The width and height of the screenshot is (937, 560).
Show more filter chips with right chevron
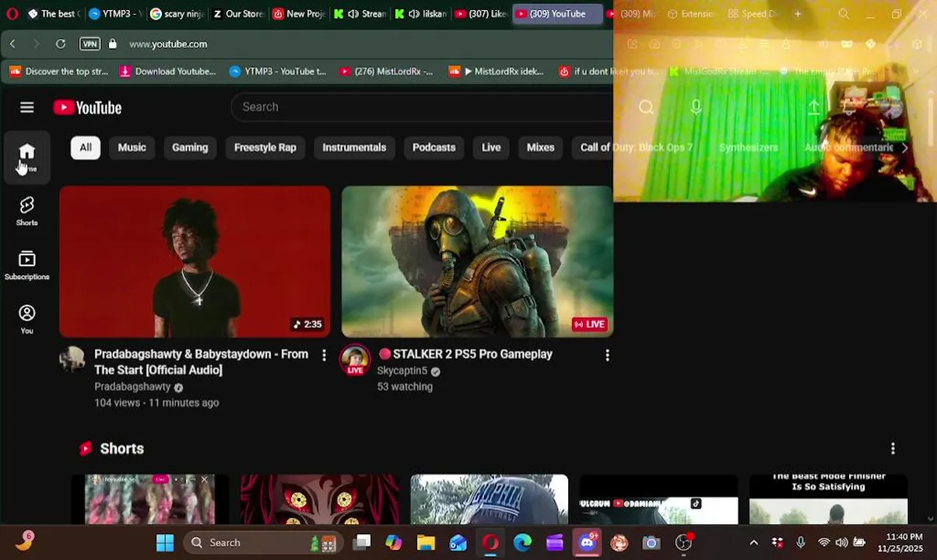(904, 147)
